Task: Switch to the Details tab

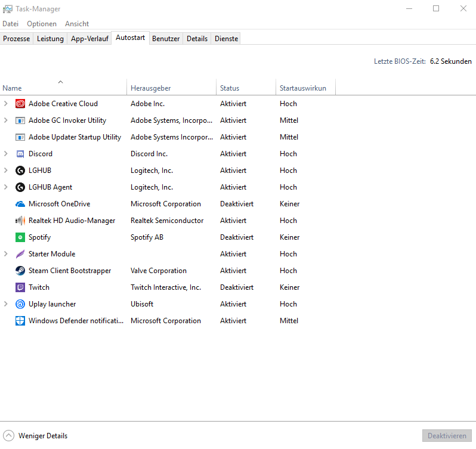Action: [x=197, y=39]
